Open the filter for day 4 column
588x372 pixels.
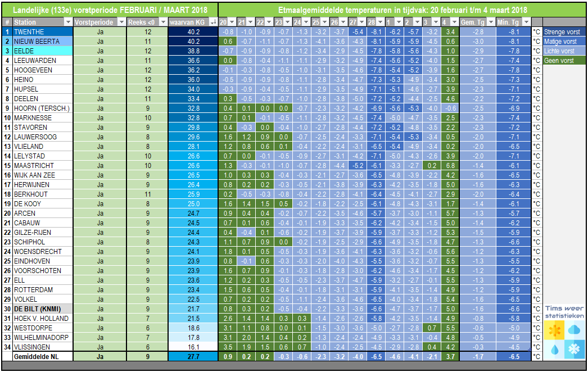point(454,22)
